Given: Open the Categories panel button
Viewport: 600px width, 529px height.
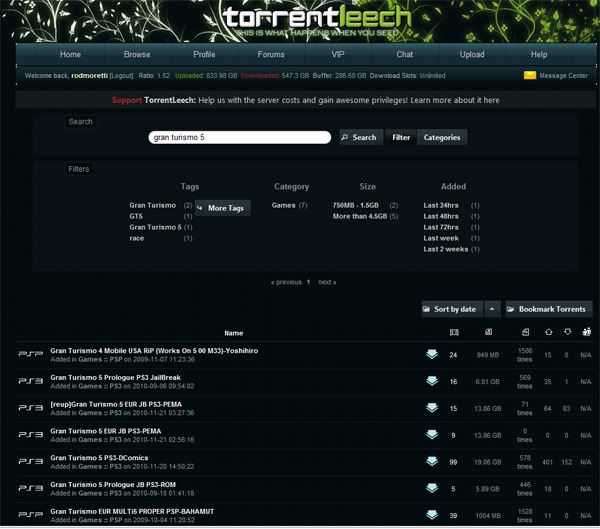Looking at the screenshot, I should tap(442, 137).
